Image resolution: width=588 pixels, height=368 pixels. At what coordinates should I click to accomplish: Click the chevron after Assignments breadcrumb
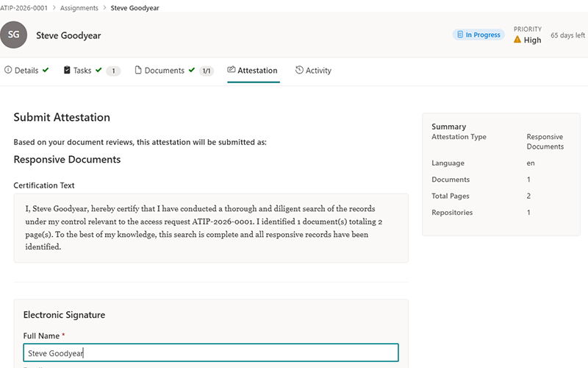point(104,7)
